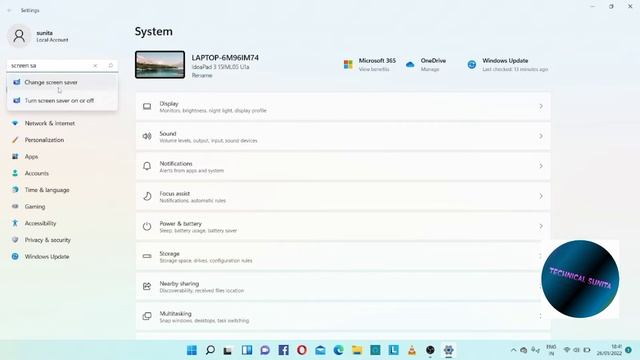Viewport: 640px width, 360px height.
Task: Open the Windows Start menu
Action: pos(192,350)
